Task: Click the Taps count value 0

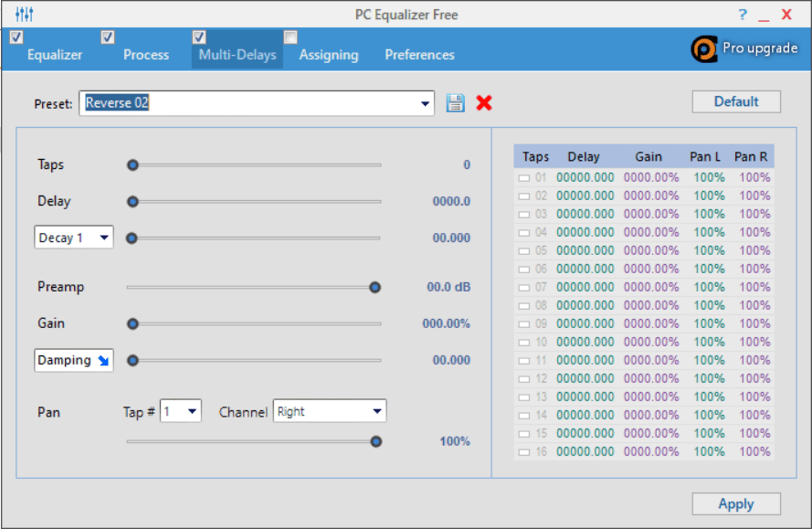Action: click(x=467, y=164)
